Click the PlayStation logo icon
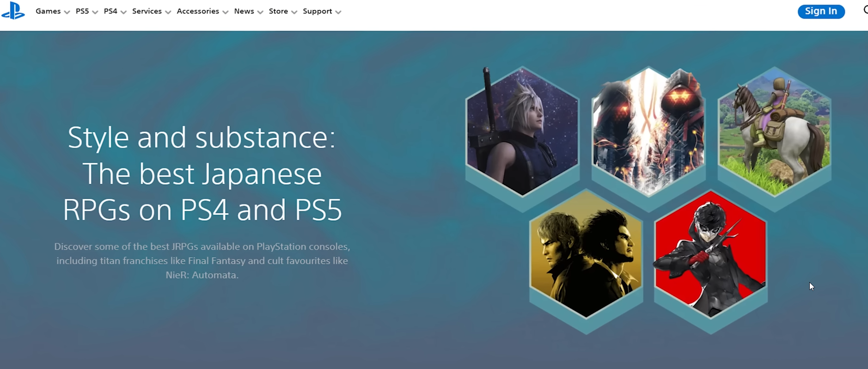The image size is (868, 369). pos(13,11)
